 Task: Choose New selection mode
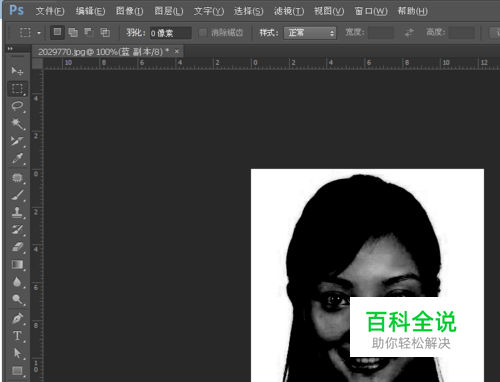click(57, 32)
